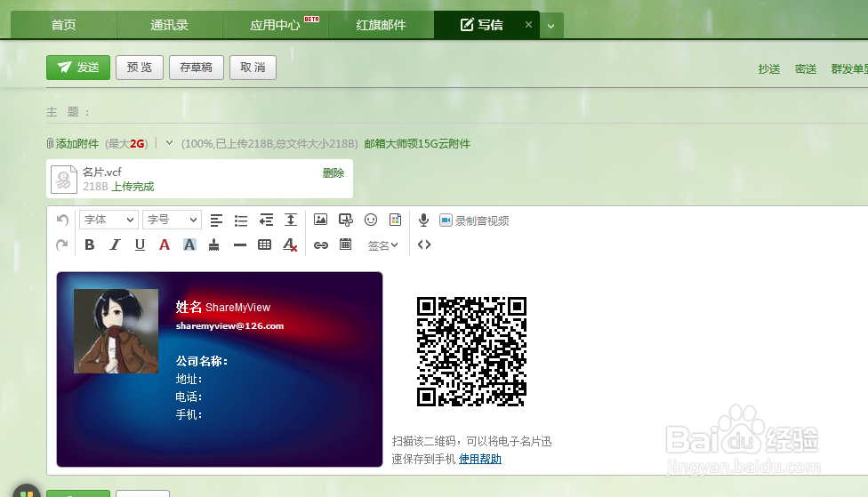The height and width of the screenshot is (497, 868).
Task: Insert a horizontal line
Action: 240,244
